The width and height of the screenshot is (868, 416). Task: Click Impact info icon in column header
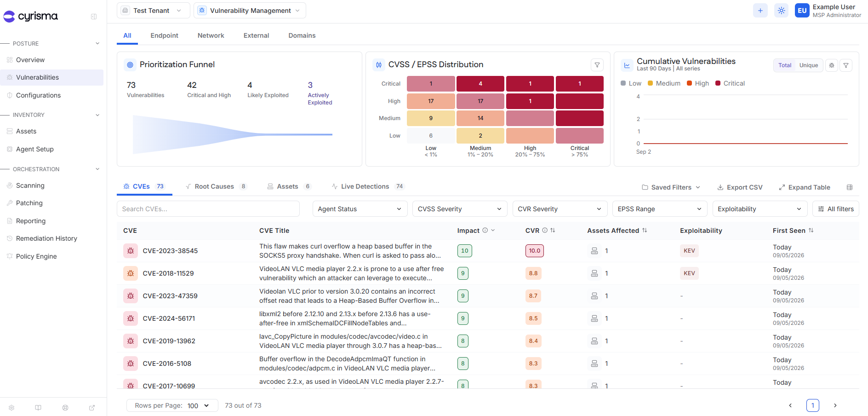coord(485,231)
